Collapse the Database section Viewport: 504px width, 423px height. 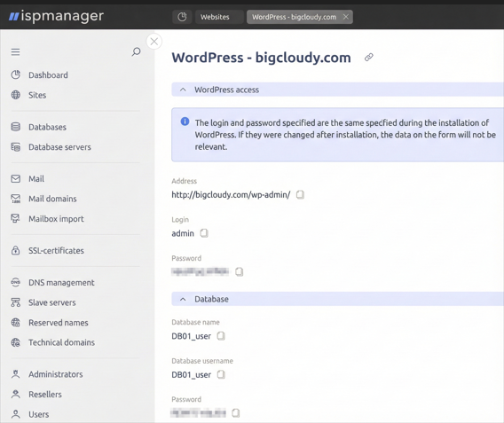point(183,299)
